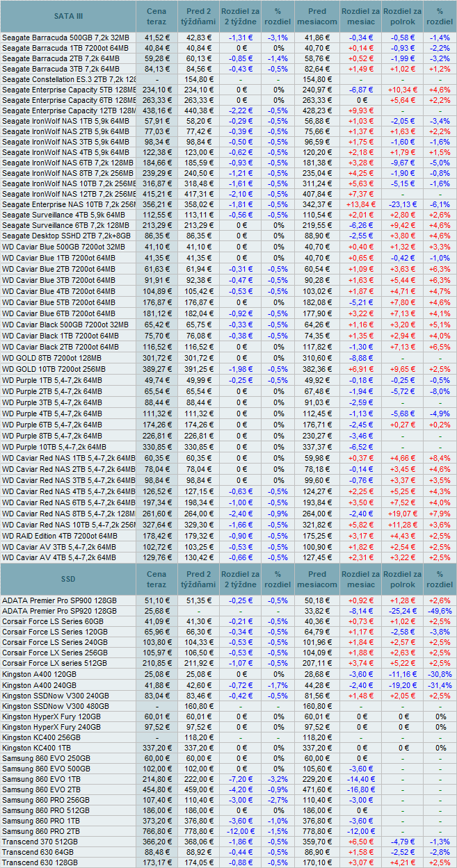The width and height of the screenshot is (457, 868).
Task: Click the "SATA III" section header
Action: 68,15
